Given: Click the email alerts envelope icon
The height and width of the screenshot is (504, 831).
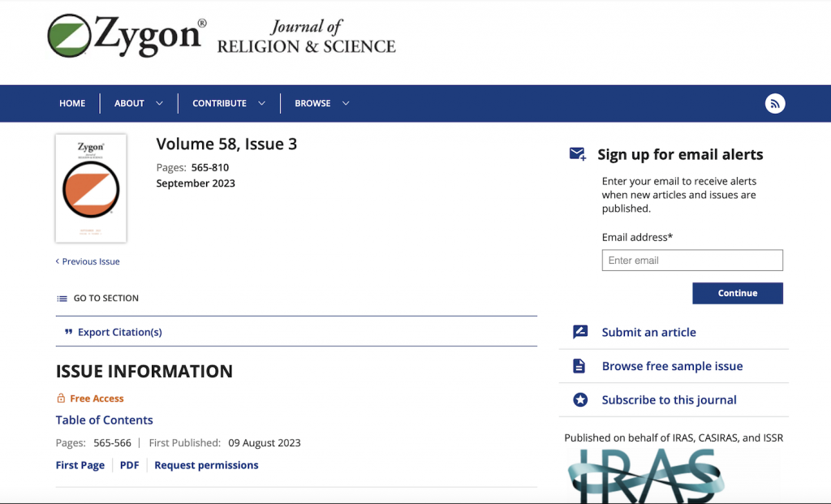Looking at the screenshot, I should (578, 154).
